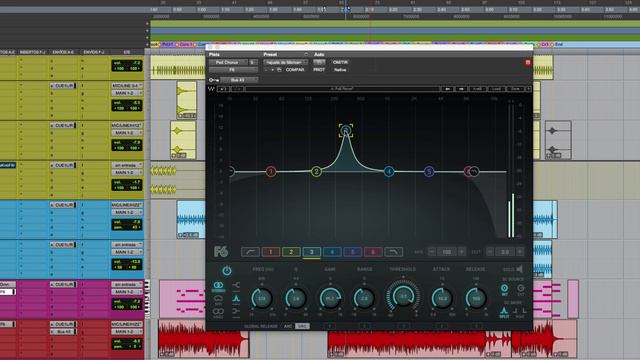The height and width of the screenshot is (360, 640).
Task: Open the MAIN 1-2 output below MIC/LINE 3/4
Action: coord(127,93)
